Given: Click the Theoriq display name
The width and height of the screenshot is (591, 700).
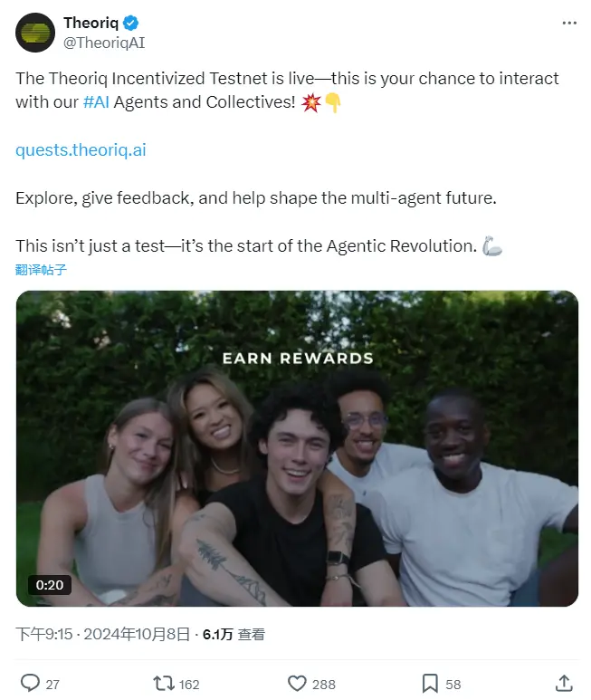Looking at the screenshot, I should point(91,23).
